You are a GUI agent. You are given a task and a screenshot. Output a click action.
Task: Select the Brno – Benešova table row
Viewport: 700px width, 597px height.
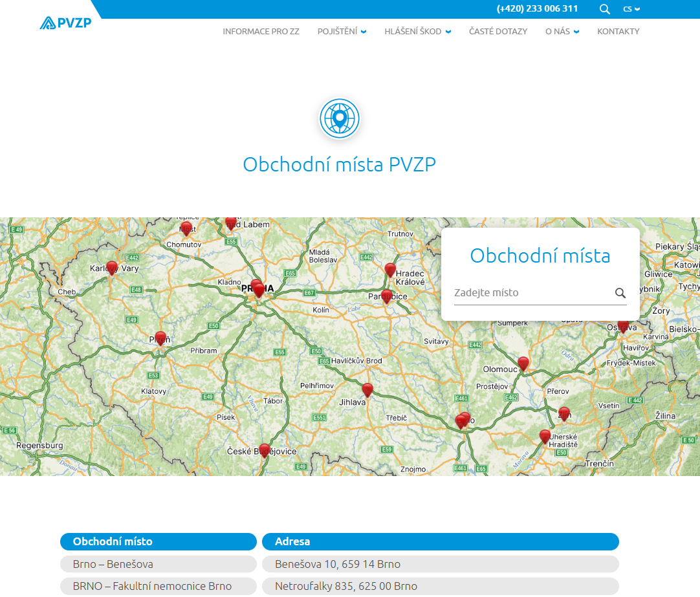click(x=159, y=564)
